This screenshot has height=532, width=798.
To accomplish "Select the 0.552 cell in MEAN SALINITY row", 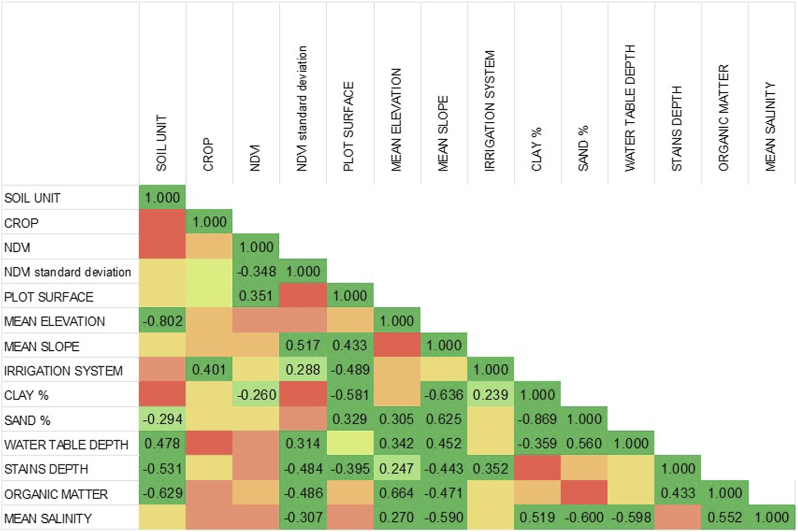I will [724, 518].
